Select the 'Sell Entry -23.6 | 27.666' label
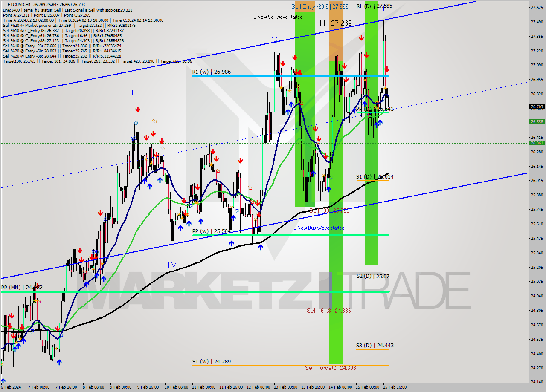The height and width of the screenshot is (392, 546). click(x=320, y=6)
